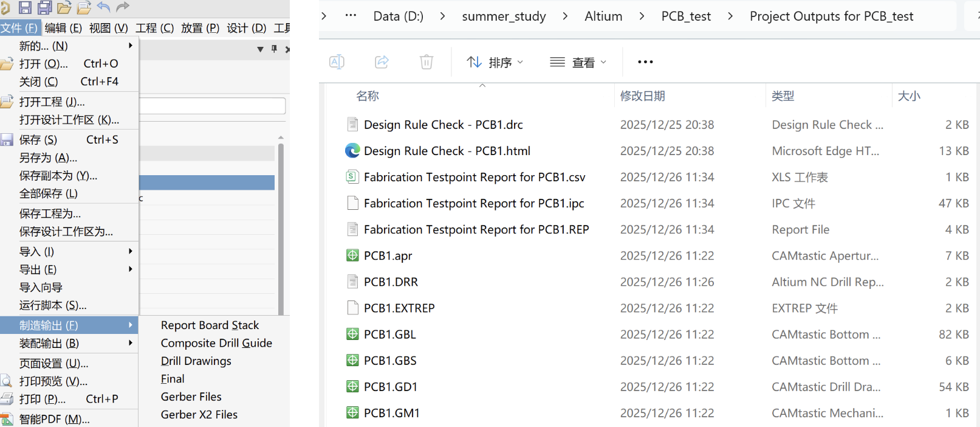The width and height of the screenshot is (980, 427).
Task: Click the Save icon in Altium toolbar
Action: coord(25,8)
